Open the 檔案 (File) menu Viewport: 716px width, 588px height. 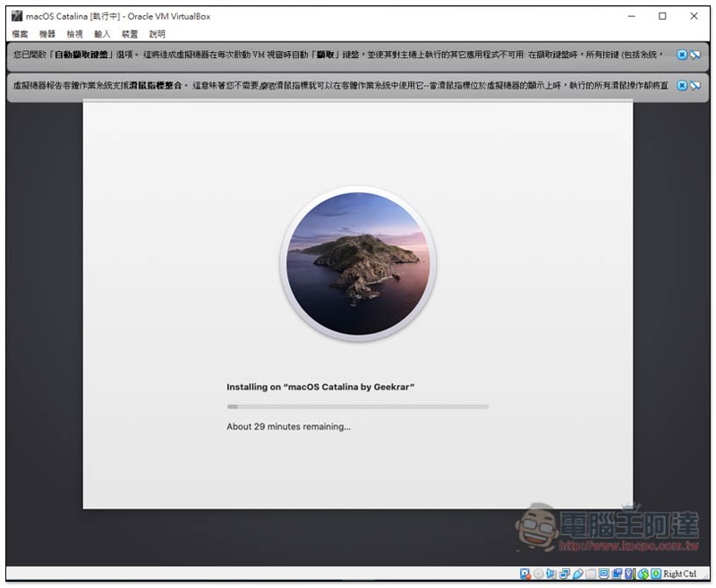click(x=20, y=34)
